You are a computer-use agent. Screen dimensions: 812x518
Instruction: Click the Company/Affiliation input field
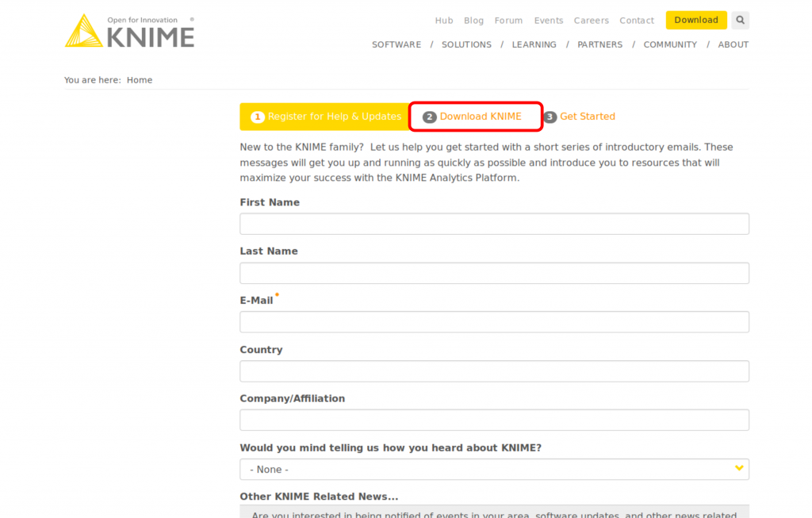[x=494, y=420]
